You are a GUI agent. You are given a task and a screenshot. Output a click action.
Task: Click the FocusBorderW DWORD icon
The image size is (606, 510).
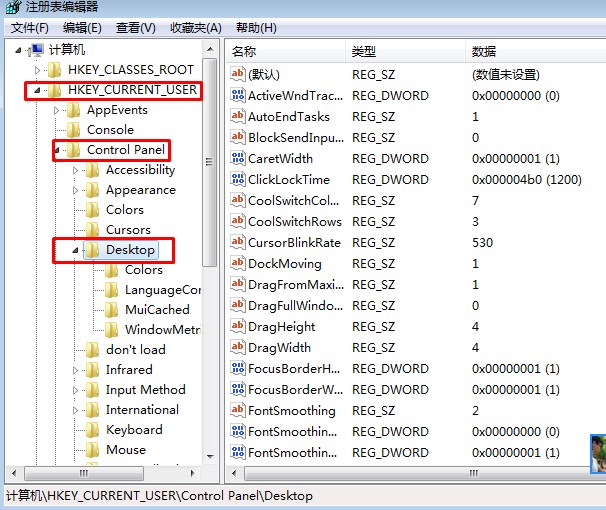(238, 389)
